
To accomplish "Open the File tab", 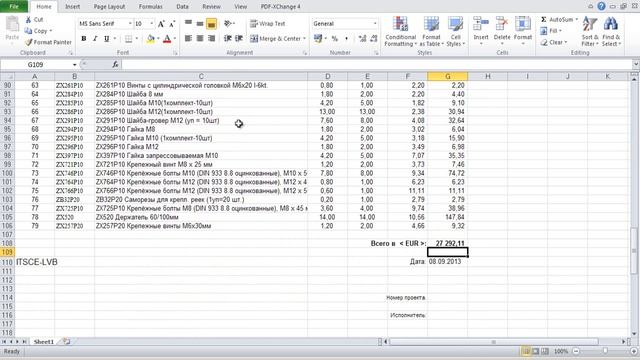I will click(14, 7).
